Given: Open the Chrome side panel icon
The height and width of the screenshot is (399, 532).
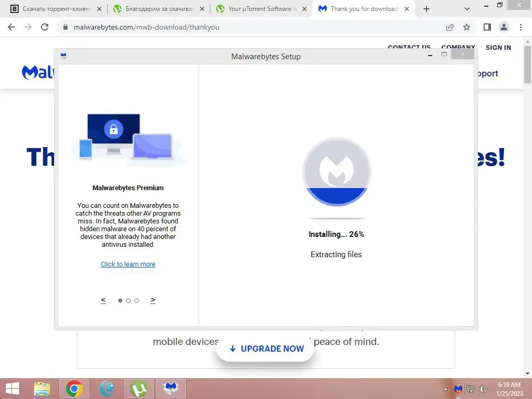Looking at the screenshot, I should [487, 27].
